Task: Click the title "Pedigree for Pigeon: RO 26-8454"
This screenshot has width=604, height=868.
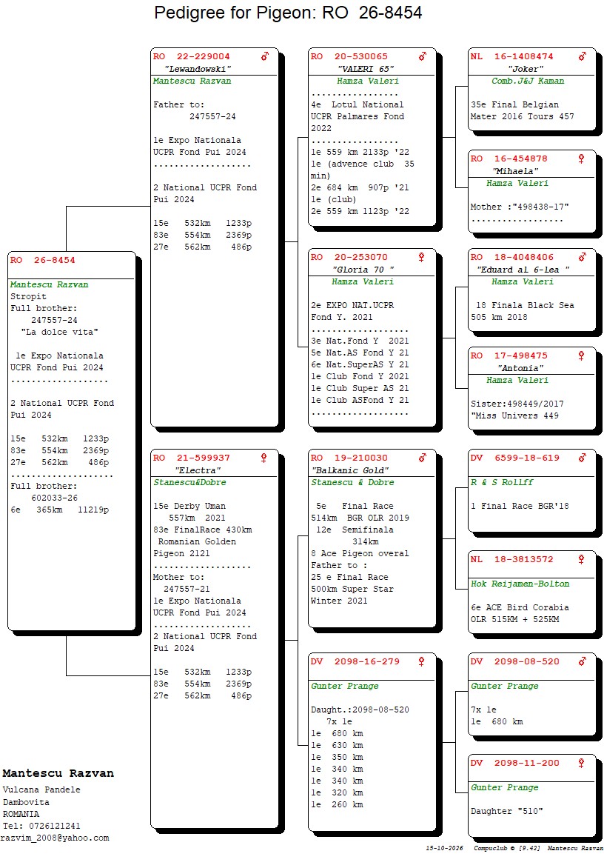Action: click(x=288, y=12)
